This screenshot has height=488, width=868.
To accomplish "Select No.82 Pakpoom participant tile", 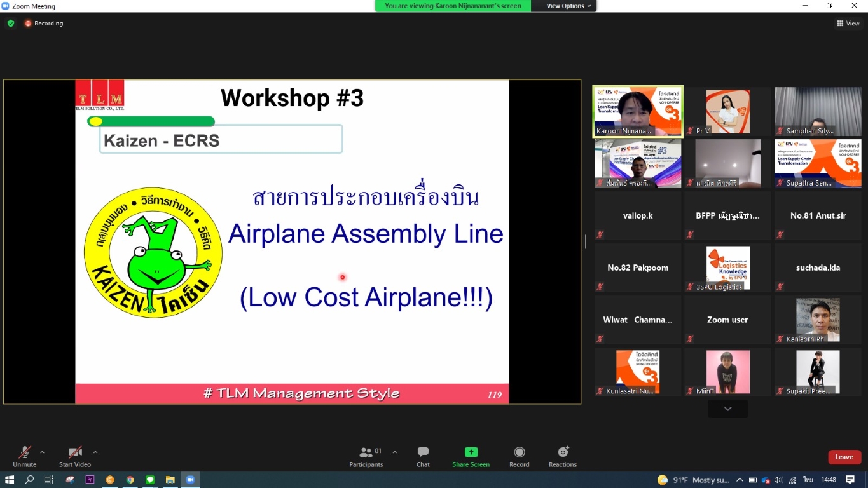I will pyautogui.click(x=638, y=268).
